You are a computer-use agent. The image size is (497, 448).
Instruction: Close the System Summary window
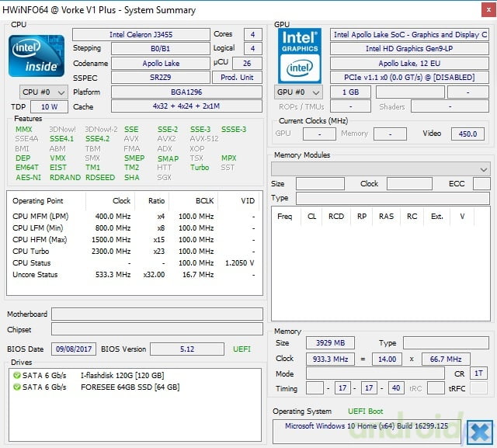click(488, 10)
